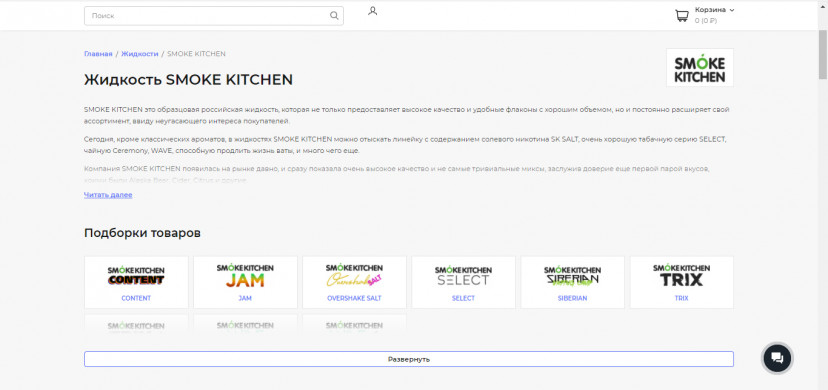828x390 pixels.
Task: Open the TRIX collection logo
Action: [x=681, y=275]
